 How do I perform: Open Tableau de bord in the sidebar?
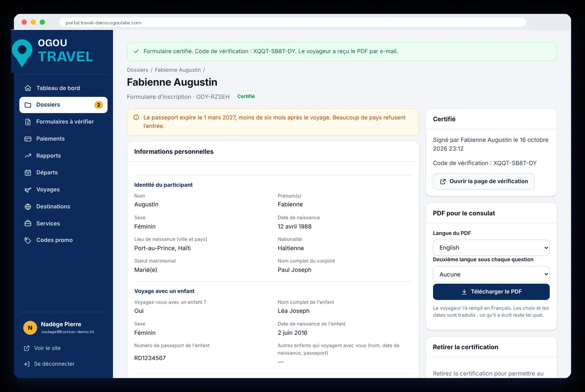pyautogui.click(x=63, y=88)
